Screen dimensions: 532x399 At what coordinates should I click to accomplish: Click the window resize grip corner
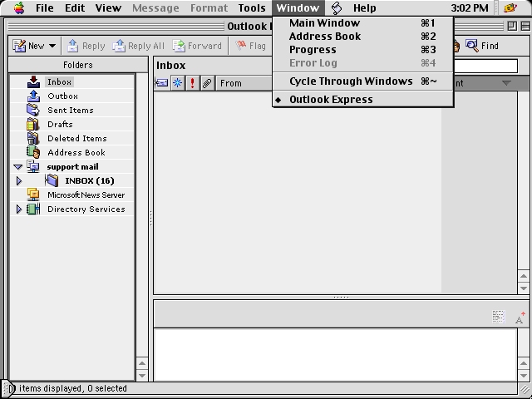pos(525,389)
